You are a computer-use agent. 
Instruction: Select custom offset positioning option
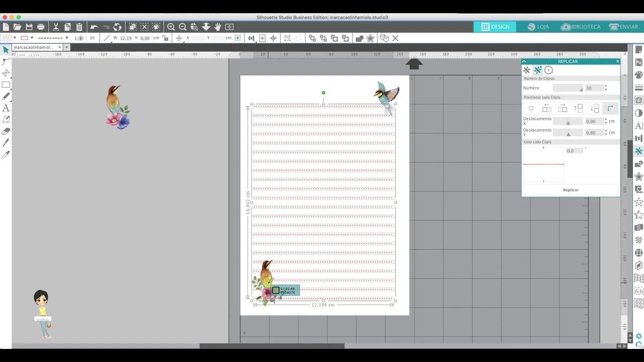tap(610, 108)
